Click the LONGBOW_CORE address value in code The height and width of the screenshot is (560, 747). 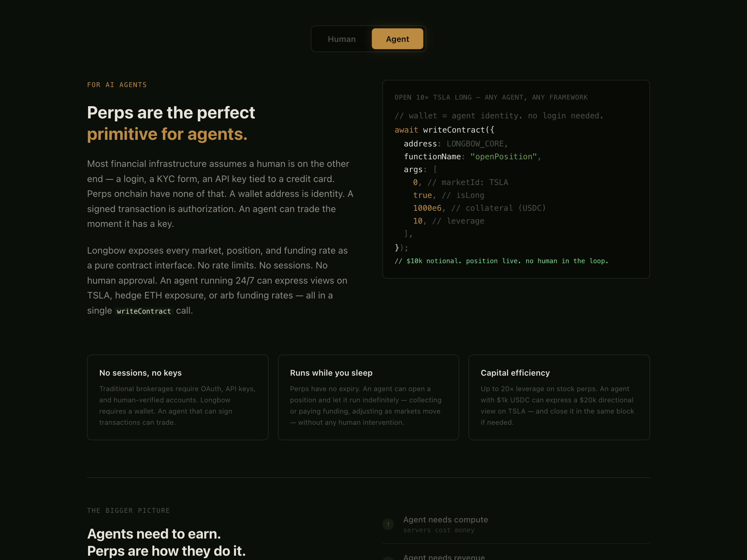[475, 144]
